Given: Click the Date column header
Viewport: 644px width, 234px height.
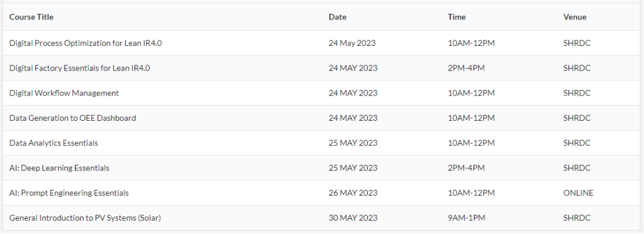Looking at the screenshot, I should (337, 17).
